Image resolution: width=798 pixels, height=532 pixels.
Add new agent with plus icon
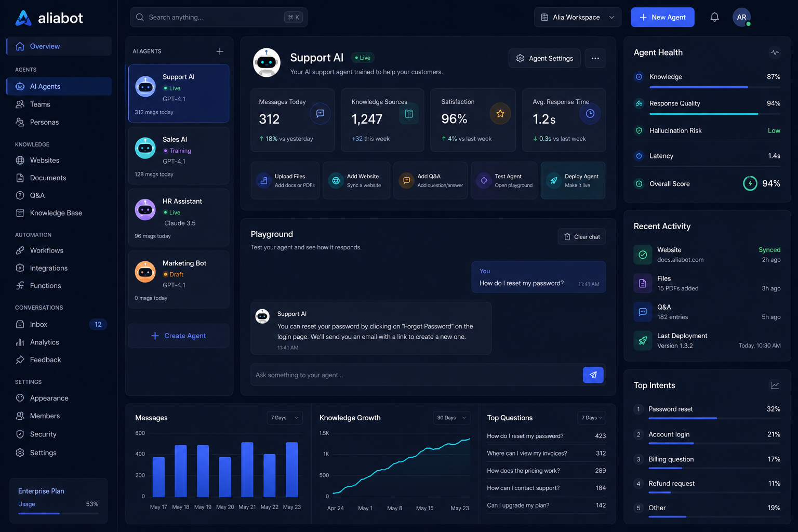pos(220,51)
